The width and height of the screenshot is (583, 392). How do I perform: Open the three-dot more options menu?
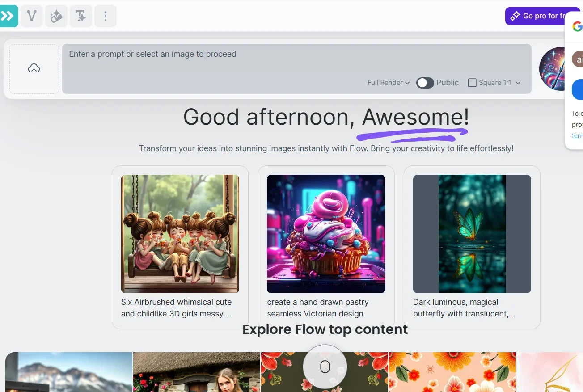pyautogui.click(x=106, y=16)
